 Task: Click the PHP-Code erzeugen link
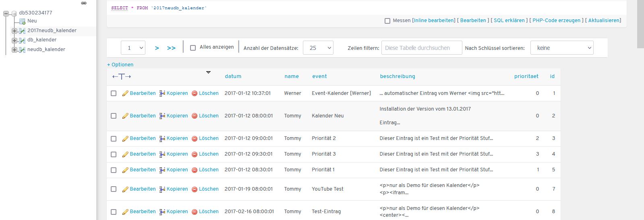[556, 21]
